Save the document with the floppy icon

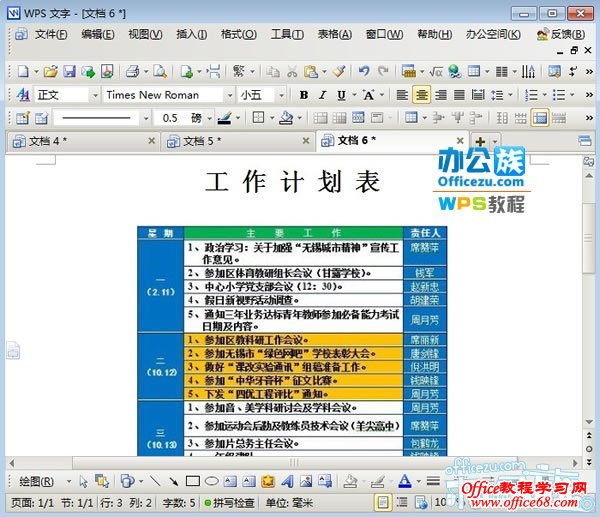point(69,72)
